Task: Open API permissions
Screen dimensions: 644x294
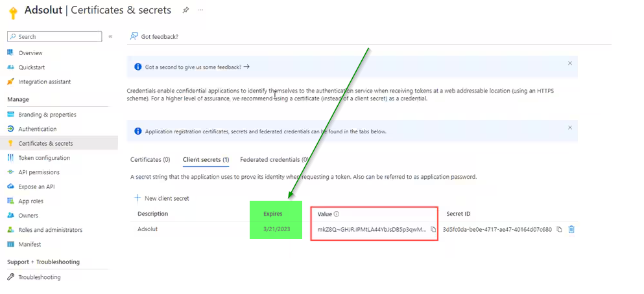Action: point(38,172)
